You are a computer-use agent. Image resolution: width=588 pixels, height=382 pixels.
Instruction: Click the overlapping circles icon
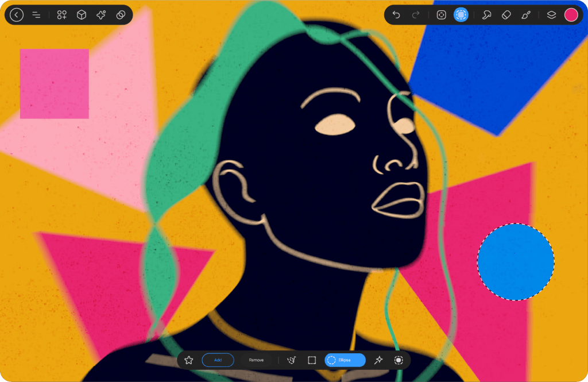pos(121,15)
